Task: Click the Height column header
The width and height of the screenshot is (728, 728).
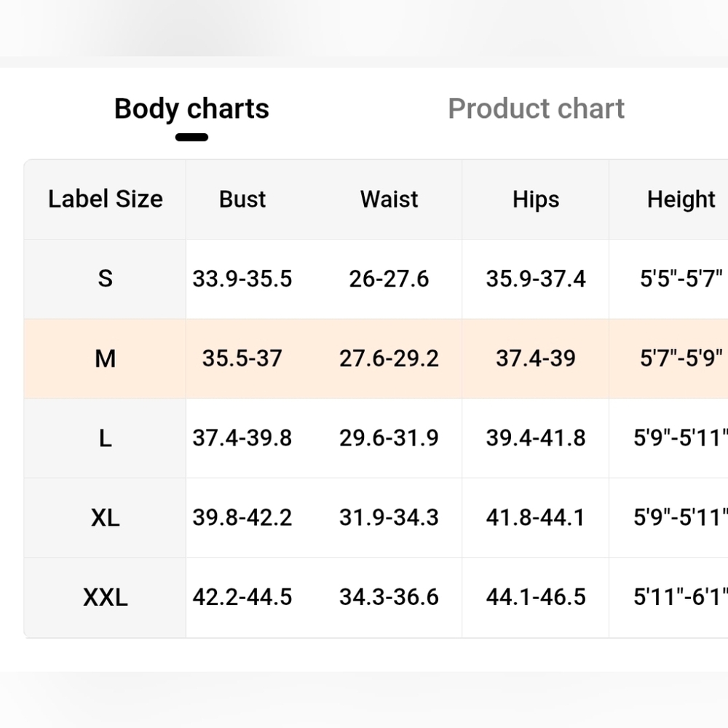Action: (x=681, y=199)
